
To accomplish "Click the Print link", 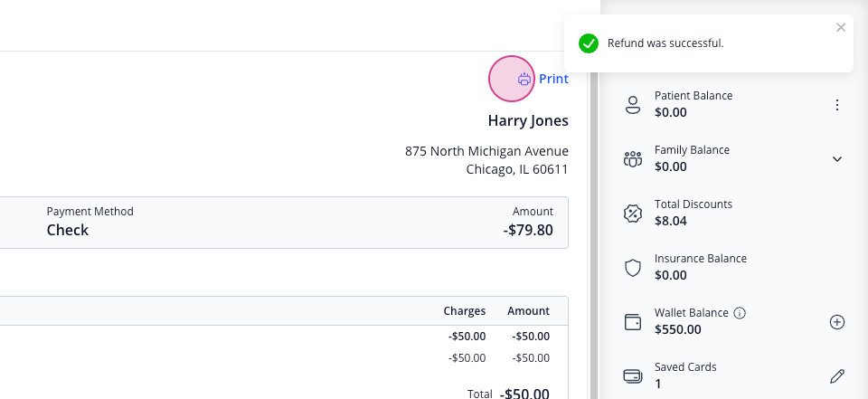I will pos(553,79).
